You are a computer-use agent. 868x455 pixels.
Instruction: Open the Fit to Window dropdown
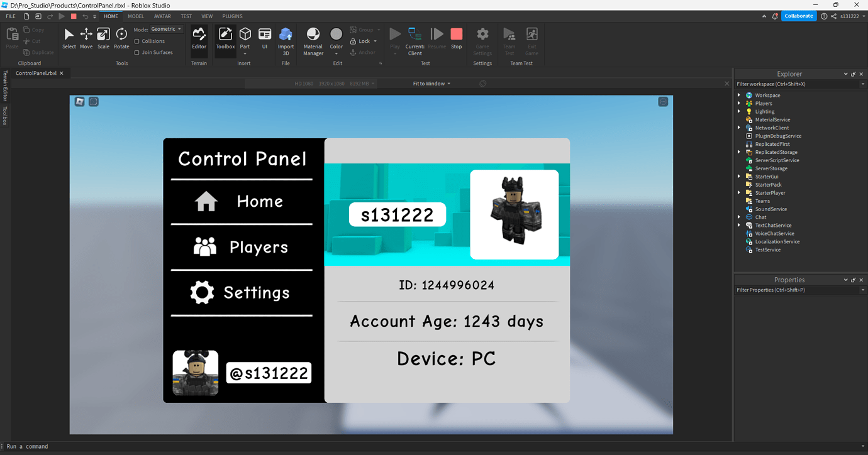tap(431, 83)
